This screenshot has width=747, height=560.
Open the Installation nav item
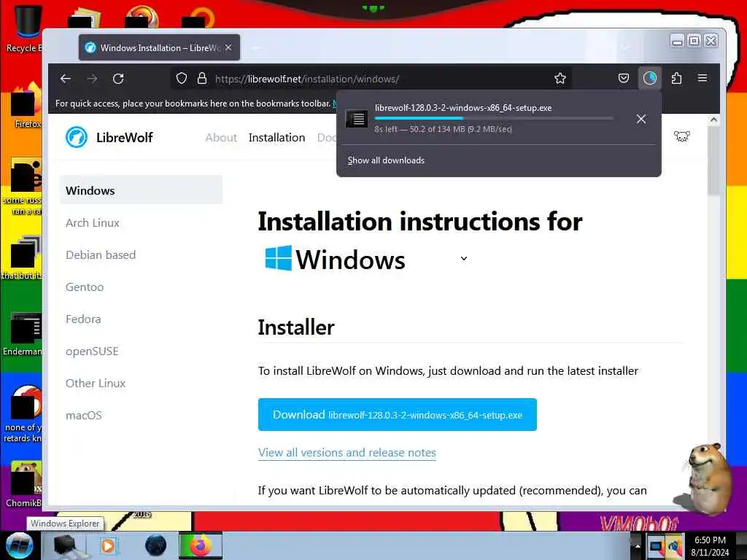pyautogui.click(x=276, y=138)
